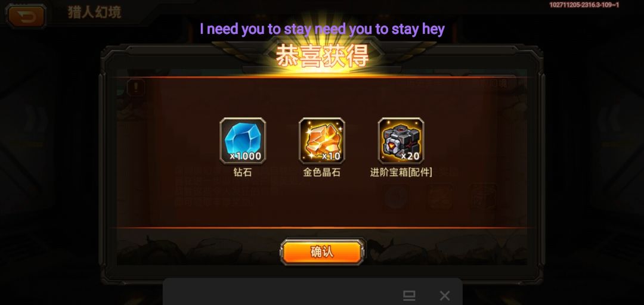The height and width of the screenshot is (305, 644).
Task: Dismiss the bottom bar with X icon
Action: (x=445, y=295)
